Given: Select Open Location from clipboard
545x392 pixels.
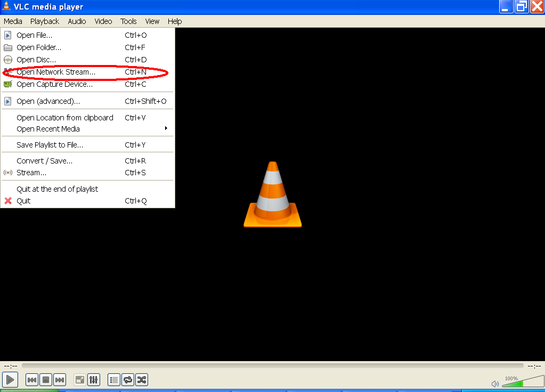Looking at the screenshot, I should click(x=87, y=118).
